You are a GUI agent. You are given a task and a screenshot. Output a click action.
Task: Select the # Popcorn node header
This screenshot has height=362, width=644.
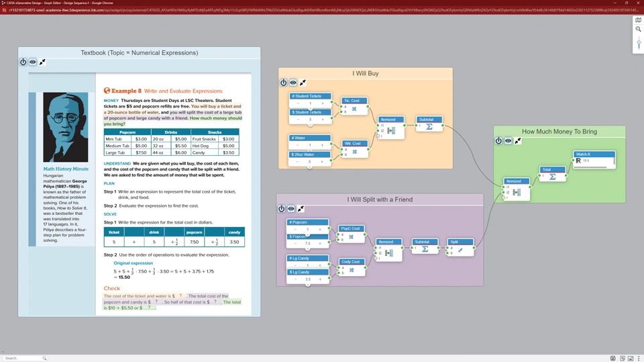[x=308, y=222]
